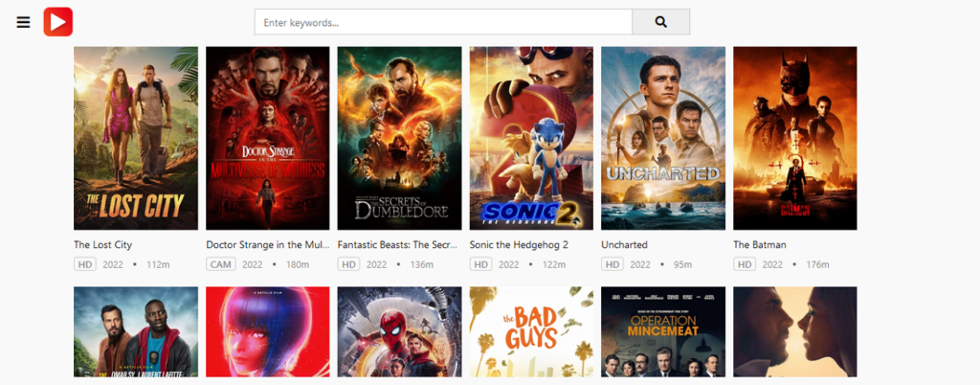Open the Uncharted poster

[663, 138]
